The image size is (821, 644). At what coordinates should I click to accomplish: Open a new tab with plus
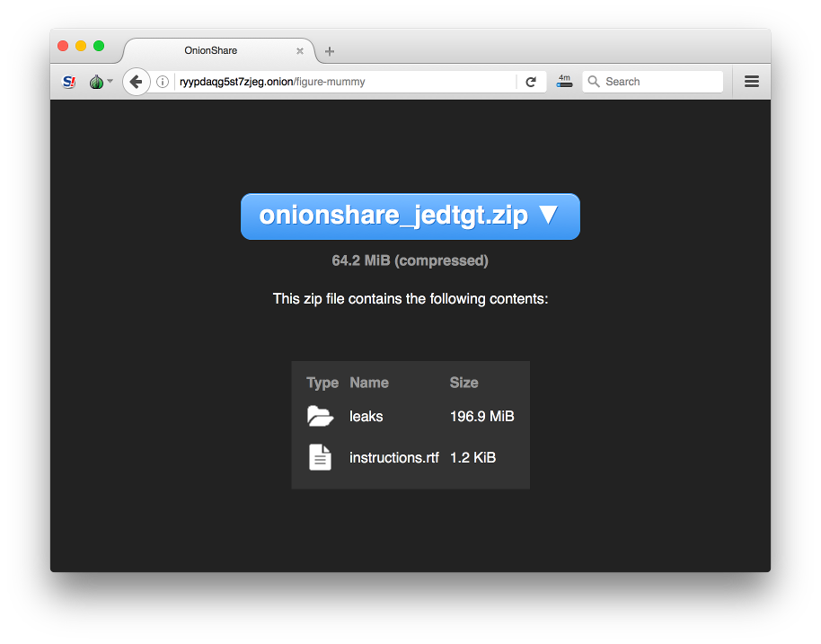click(x=330, y=51)
